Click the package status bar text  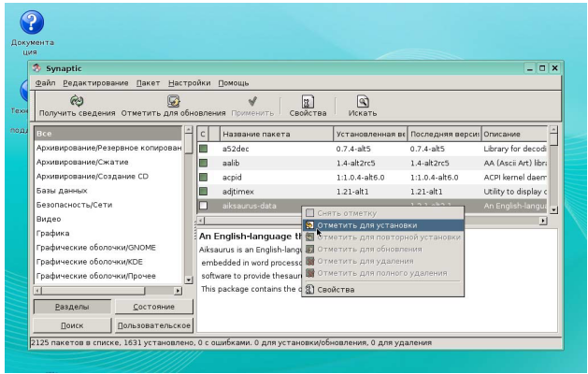tap(232, 342)
